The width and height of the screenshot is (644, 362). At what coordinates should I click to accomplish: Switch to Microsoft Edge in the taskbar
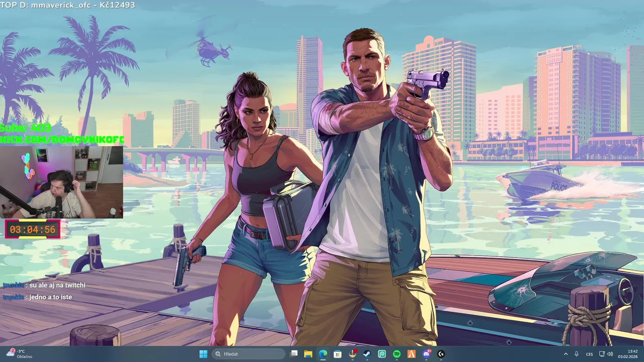(323, 354)
